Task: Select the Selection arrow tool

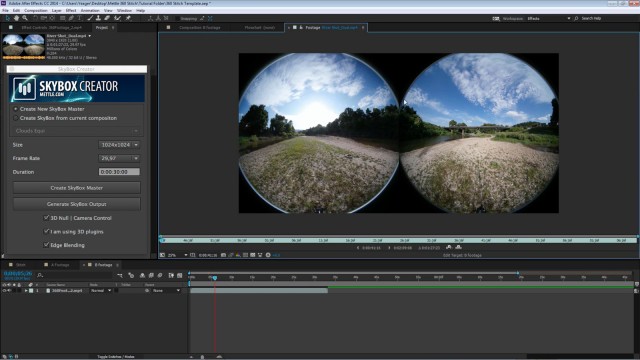Action: (7, 18)
